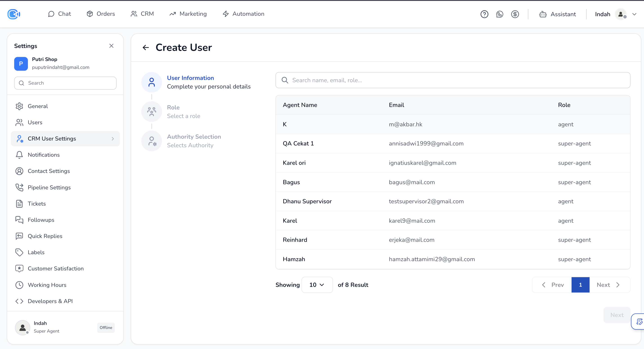Click the dollar billing icon

[x=515, y=14]
